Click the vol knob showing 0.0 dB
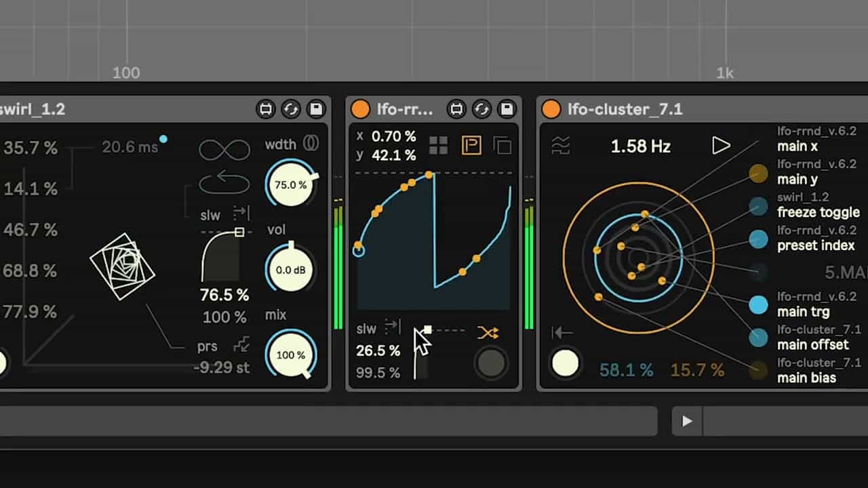The image size is (868, 488). click(291, 270)
